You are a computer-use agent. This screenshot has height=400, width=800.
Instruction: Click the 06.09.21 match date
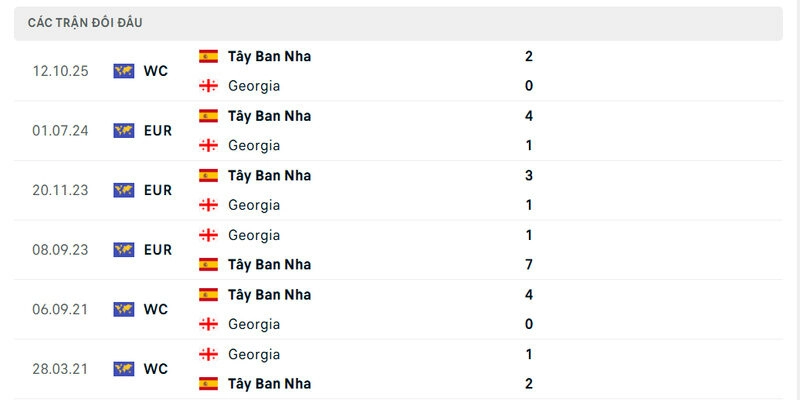click(60, 309)
